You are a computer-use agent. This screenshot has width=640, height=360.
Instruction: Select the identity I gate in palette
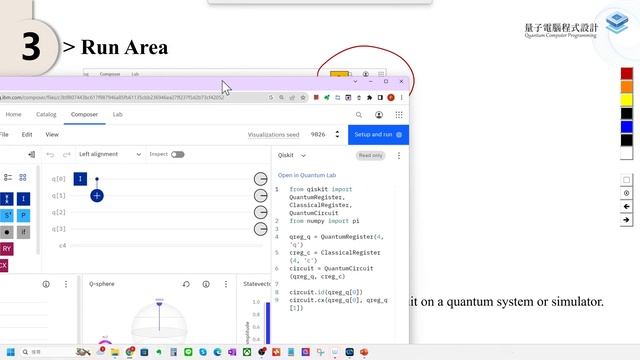[x=23, y=199]
